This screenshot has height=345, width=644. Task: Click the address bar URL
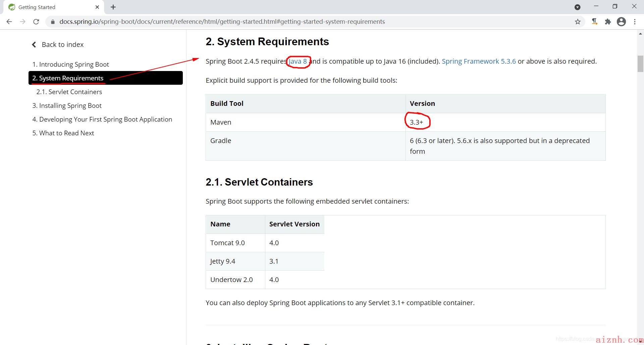tap(222, 22)
